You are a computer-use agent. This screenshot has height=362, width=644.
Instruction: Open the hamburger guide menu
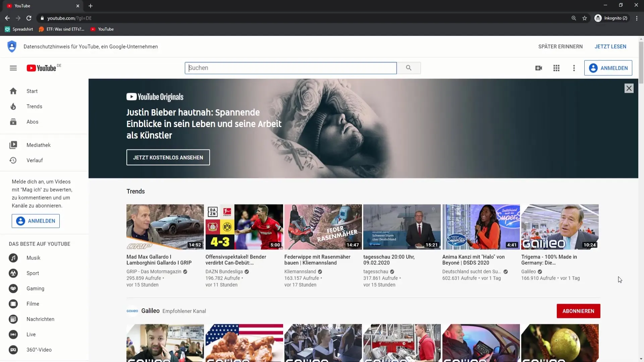point(13,68)
